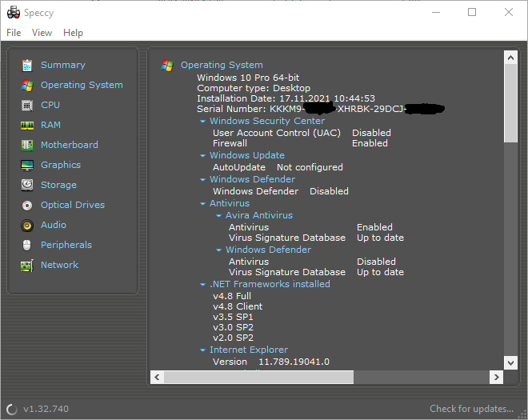Open the RAM section
The image size is (528, 420).
pyautogui.click(x=50, y=125)
